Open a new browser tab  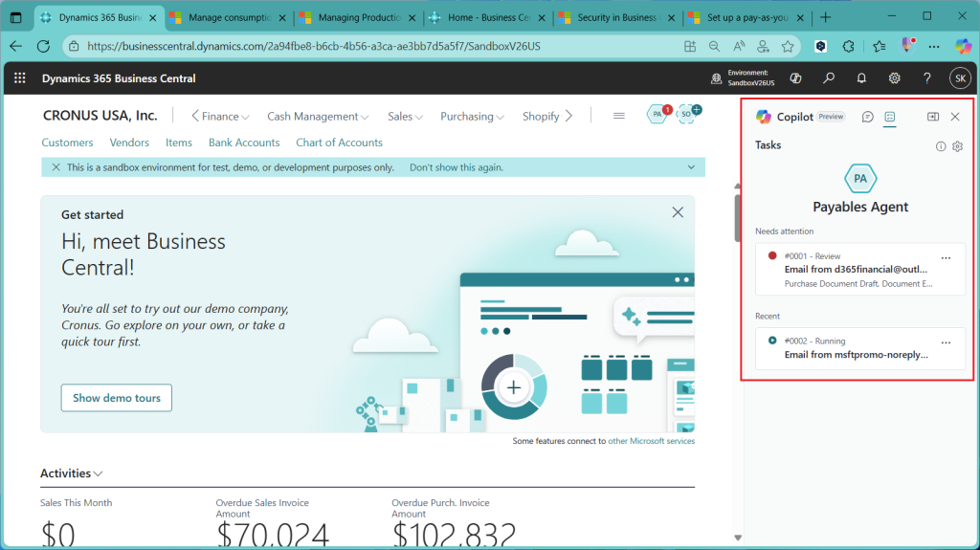(x=826, y=17)
